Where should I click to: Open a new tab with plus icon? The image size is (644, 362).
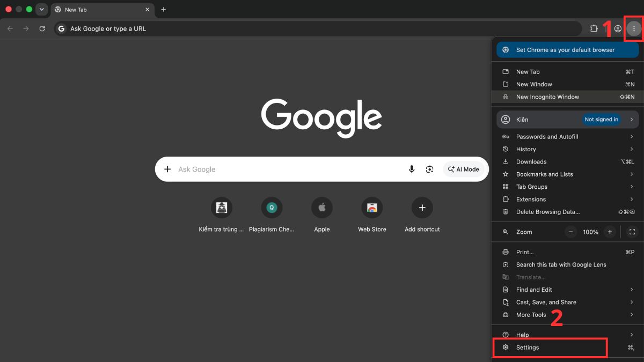163,9
